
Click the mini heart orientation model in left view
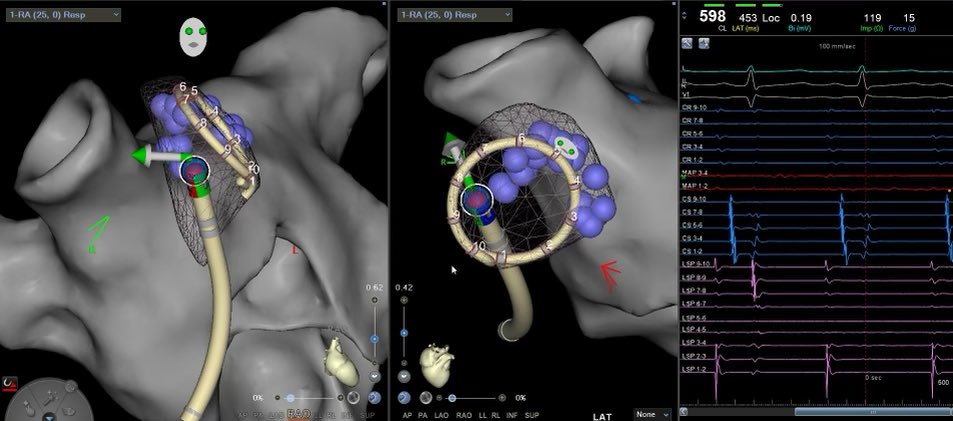pyautogui.click(x=340, y=363)
